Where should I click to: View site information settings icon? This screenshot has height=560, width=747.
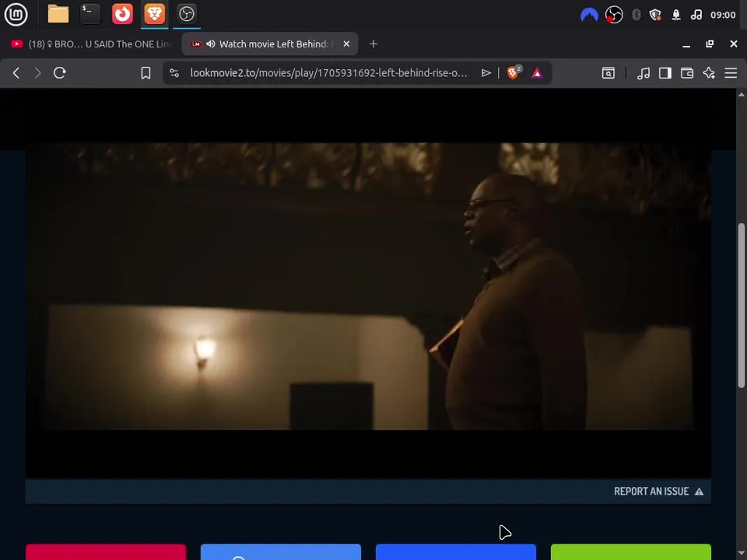tap(174, 73)
